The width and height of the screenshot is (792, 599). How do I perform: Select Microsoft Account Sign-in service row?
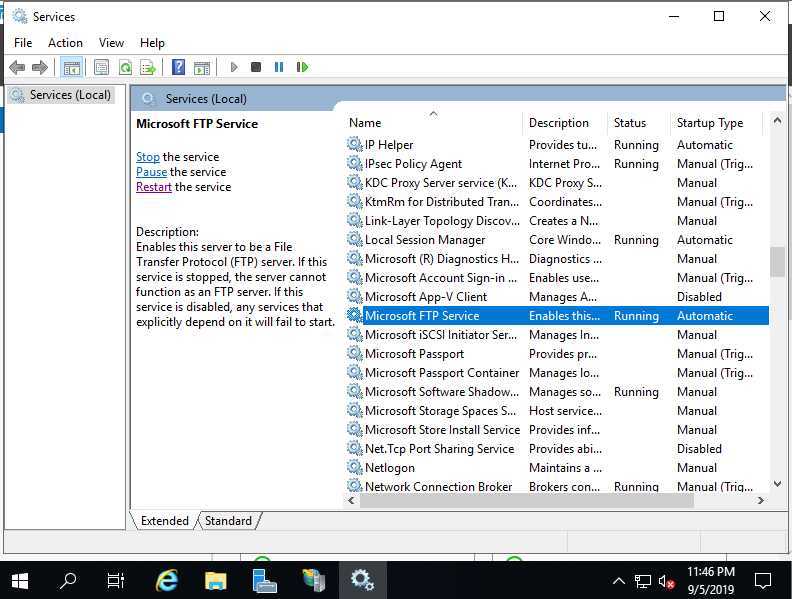point(558,278)
